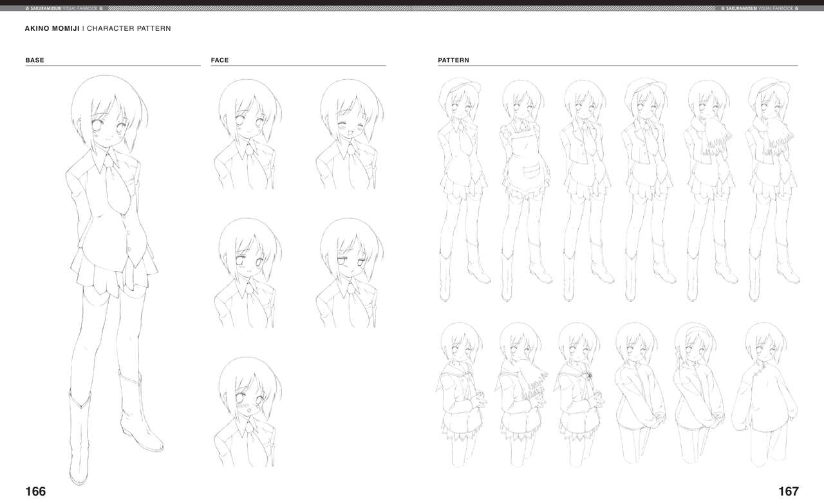The image size is (824, 504).
Task: Click the FACE section heading
Action: click(x=220, y=61)
